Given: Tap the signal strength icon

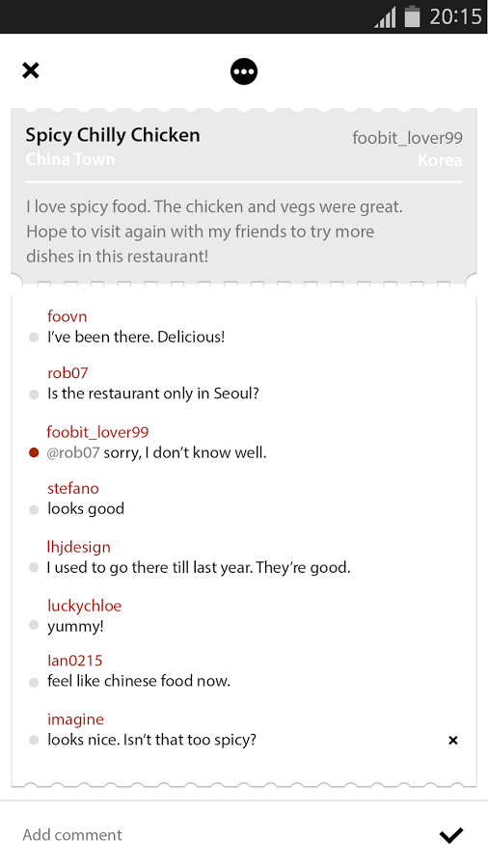Looking at the screenshot, I should tap(385, 16).
